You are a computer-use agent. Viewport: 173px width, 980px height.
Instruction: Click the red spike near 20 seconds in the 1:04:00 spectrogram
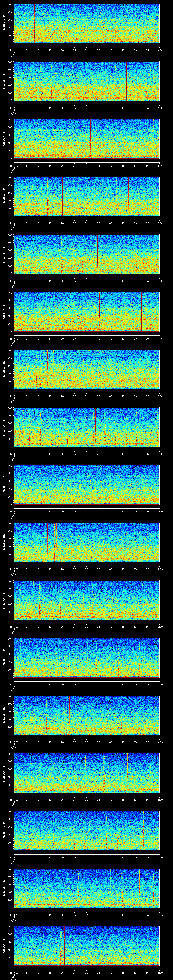62,196
